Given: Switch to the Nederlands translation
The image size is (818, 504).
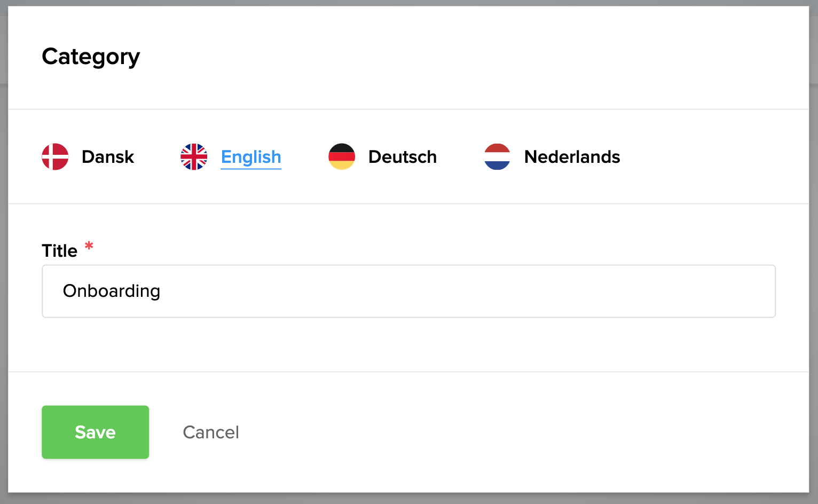Looking at the screenshot, I should point(571,156).
